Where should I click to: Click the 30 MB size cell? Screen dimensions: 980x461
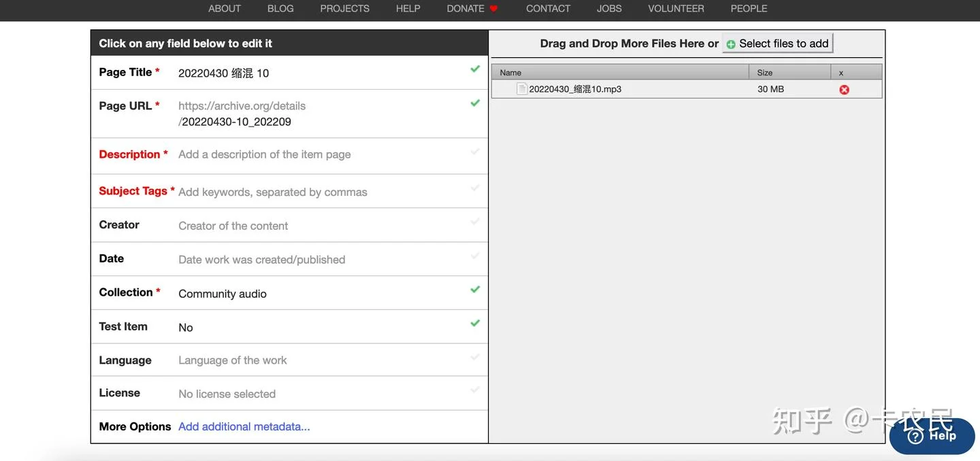770,89
